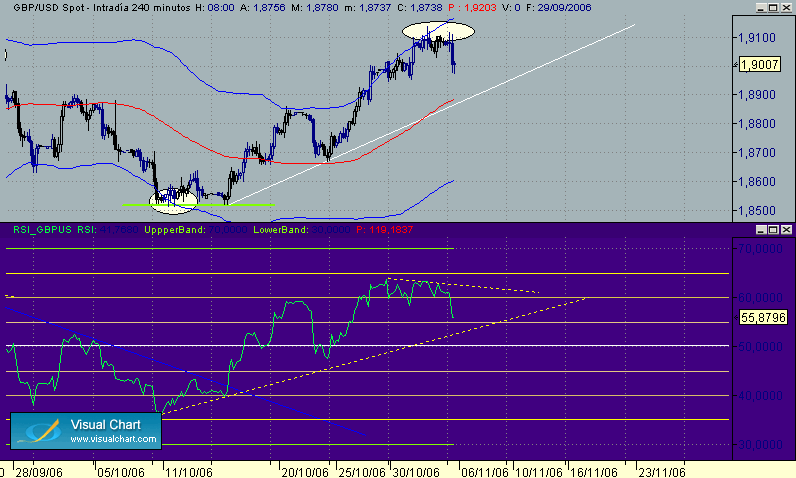Image resolution: width=796 pixels, height=478 pixels.
Task: Close the GBP/USD price chart pane
Action: coord(785,8)
